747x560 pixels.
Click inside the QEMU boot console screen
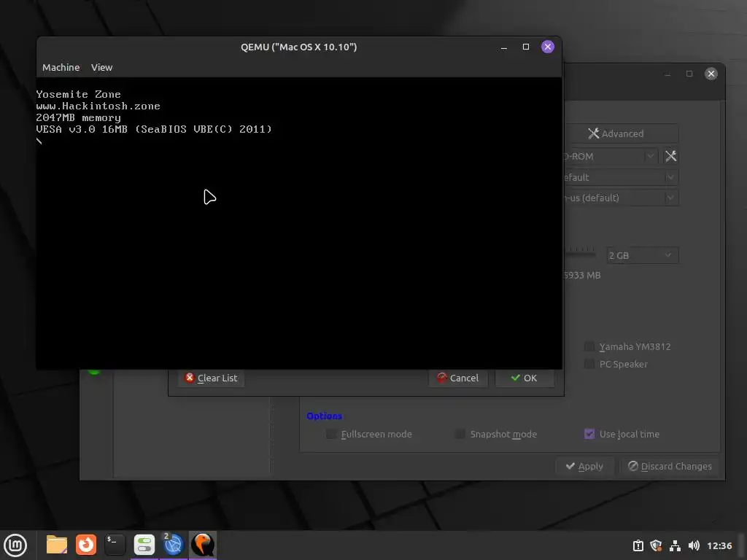(x=298, y=223)
